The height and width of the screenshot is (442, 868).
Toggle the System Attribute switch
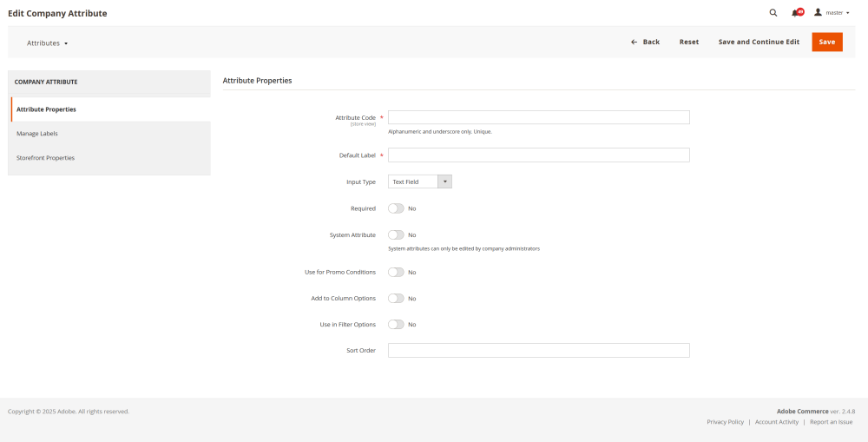tap(396, 234)
